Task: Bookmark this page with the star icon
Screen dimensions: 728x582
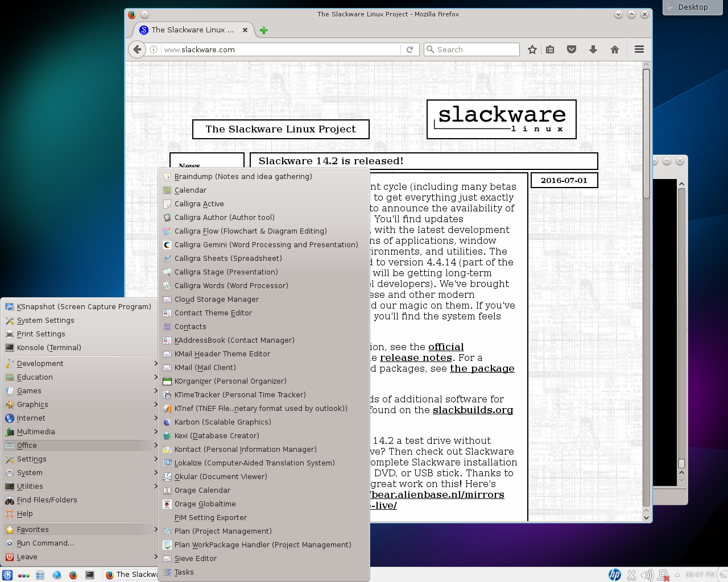Action: pos(532,49)
